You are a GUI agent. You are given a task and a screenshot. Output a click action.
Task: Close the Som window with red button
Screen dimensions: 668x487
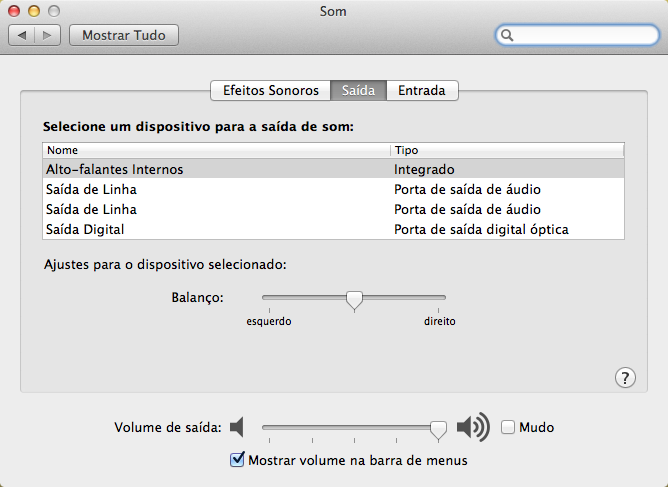14,11
